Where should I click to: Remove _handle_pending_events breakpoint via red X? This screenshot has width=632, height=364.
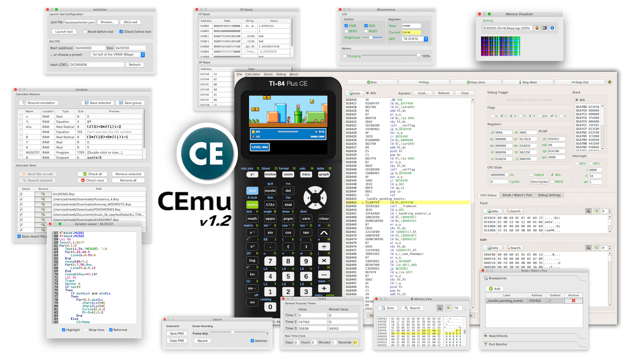pos(573,300)
